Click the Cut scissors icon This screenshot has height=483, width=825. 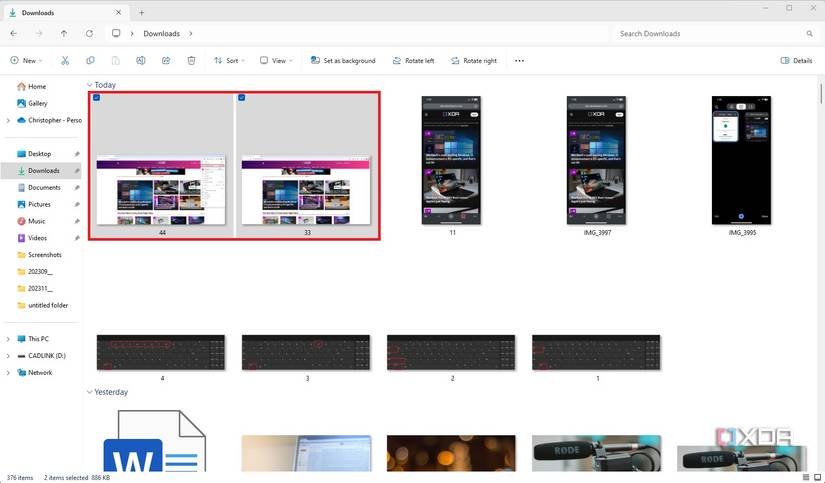65,61
